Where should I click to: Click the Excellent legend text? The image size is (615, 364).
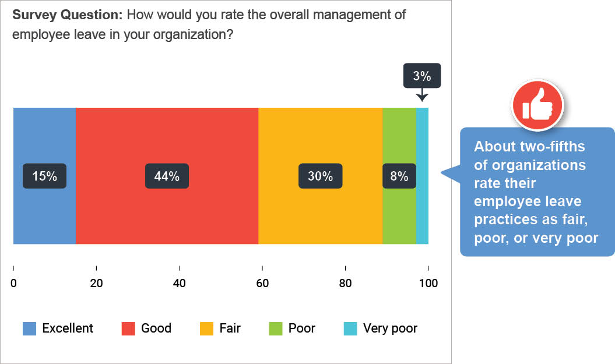[x=68, y=328]
